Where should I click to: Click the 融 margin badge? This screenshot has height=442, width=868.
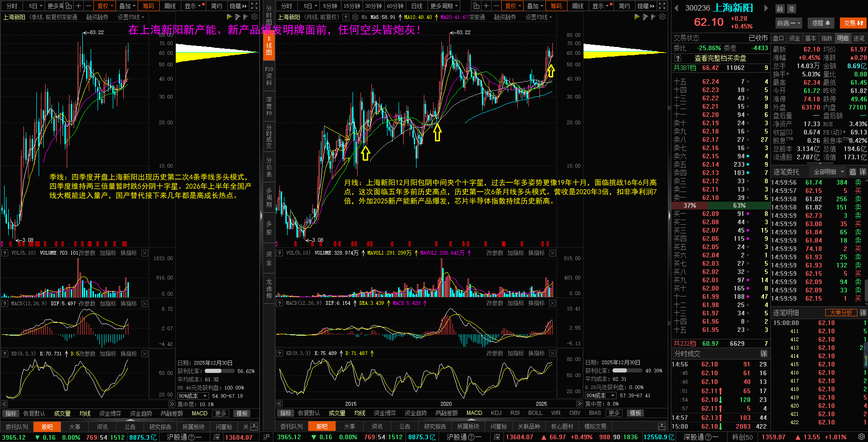pyautogui.click(x=780, y=9)
